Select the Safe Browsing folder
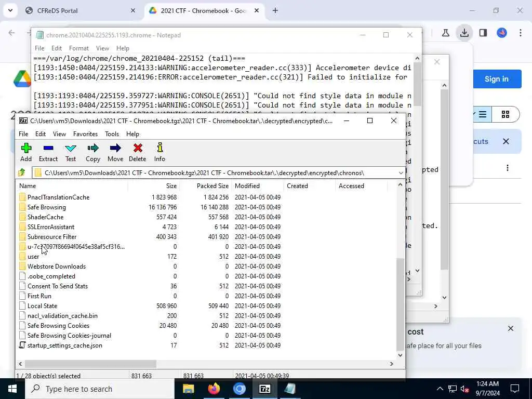This screenshot has height=399, width=532. click(46, 207)
